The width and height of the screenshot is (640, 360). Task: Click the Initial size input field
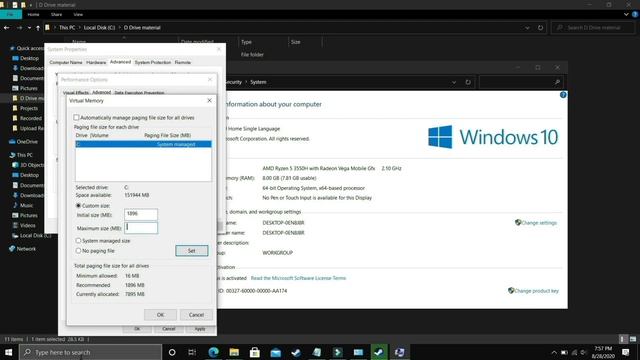coord(141,214)
